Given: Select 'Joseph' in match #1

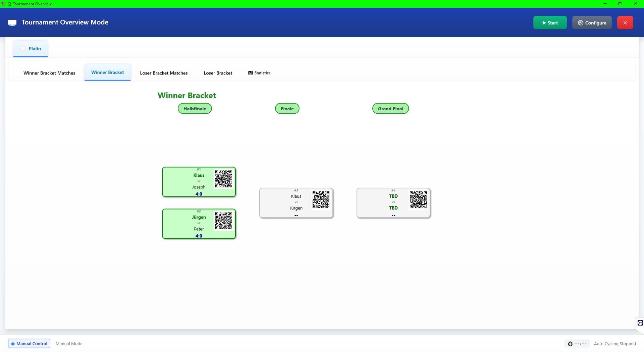Looking at the screenshot, I should pyautogui.click(x=199, y=187).
